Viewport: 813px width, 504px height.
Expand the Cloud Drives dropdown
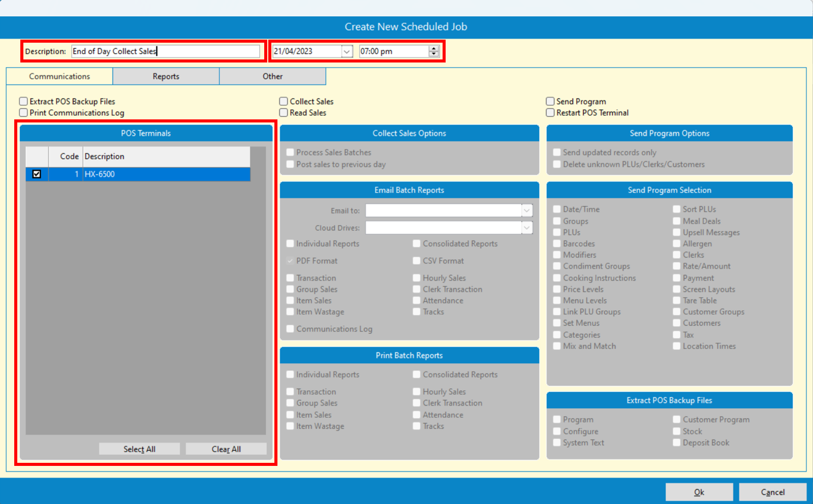pyautogui.click(x=527, y=228)
